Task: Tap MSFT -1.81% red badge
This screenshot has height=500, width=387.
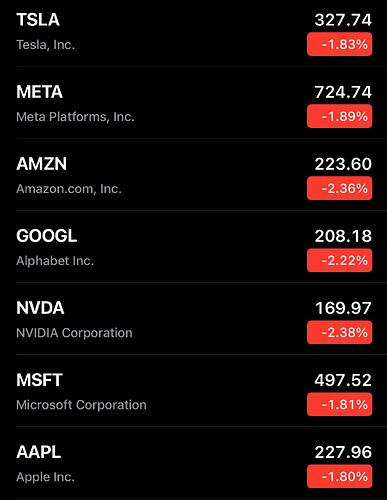Action: pos(339,404)
